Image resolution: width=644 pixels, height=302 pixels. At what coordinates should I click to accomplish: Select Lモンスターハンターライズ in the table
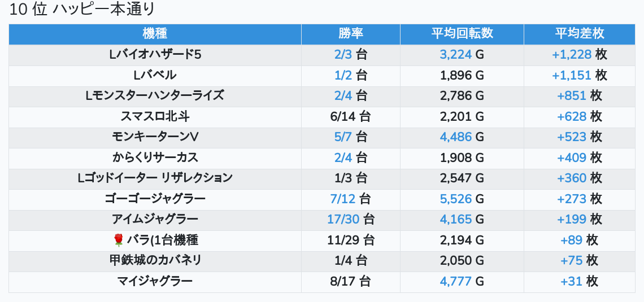pos(155,95)
